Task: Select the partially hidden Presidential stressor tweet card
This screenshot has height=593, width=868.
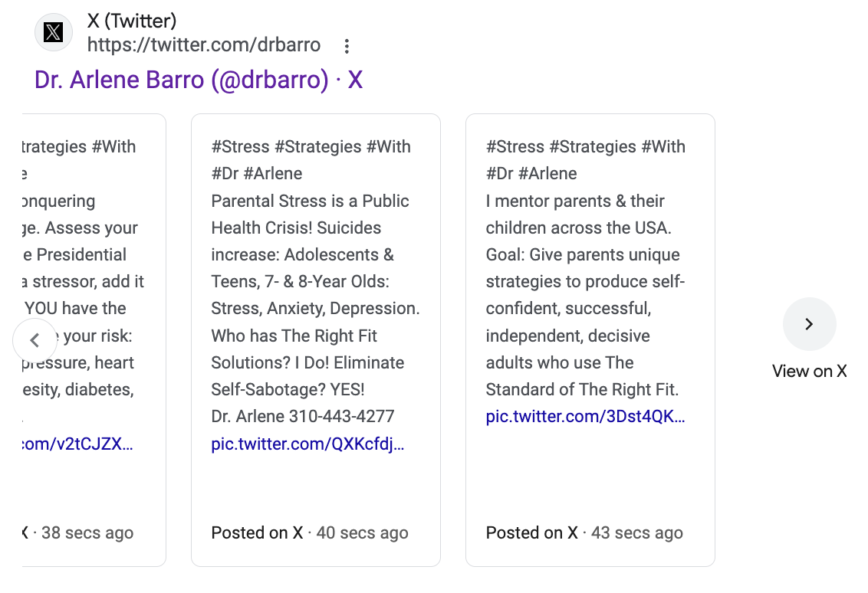Action: (94, 340)
